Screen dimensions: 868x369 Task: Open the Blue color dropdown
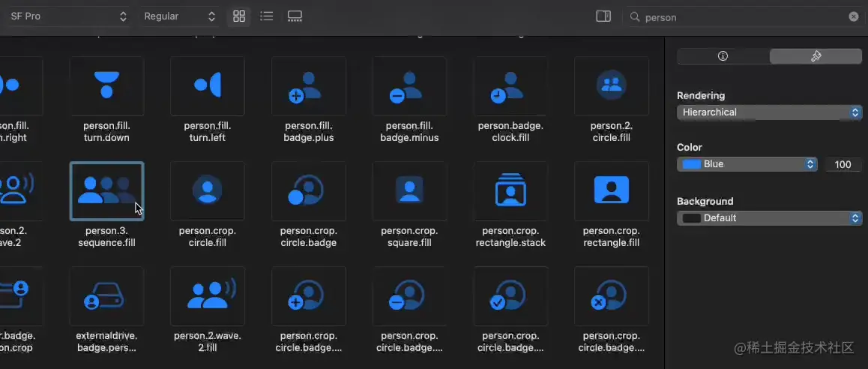pyautogui.click(x=747, y=164)
